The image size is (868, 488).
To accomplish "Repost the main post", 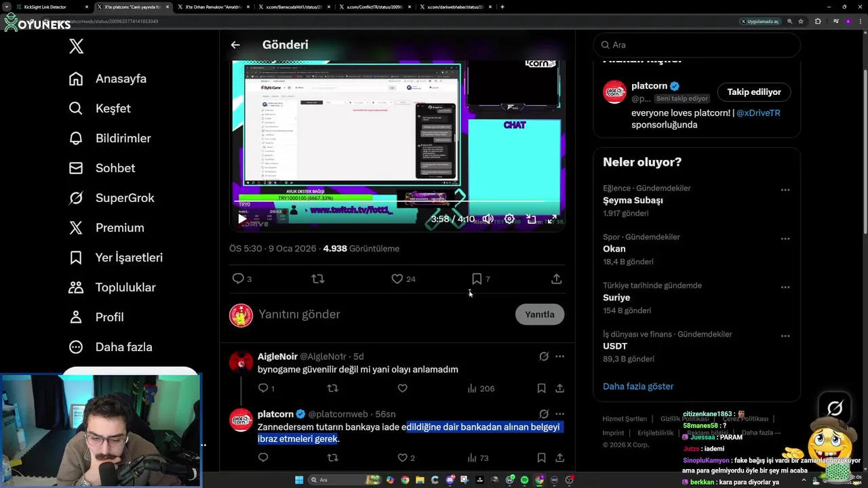I will point(317,279).
